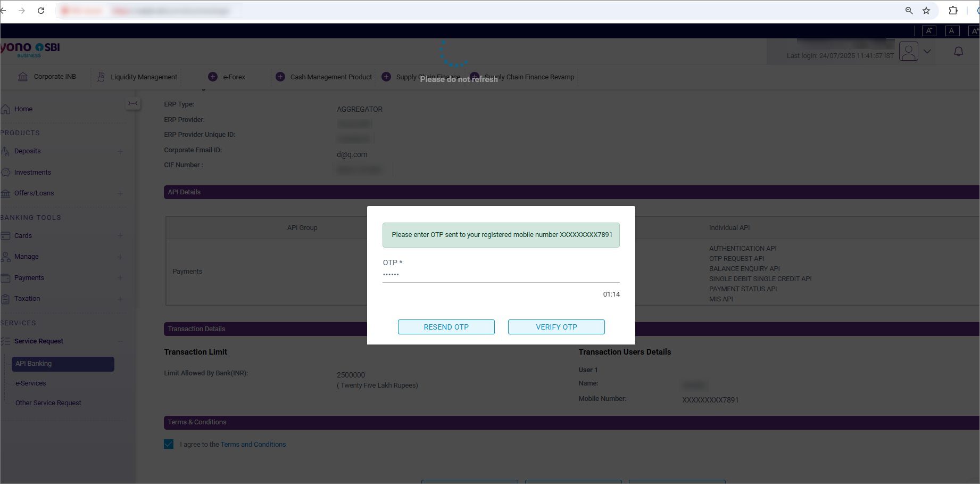Collapse the Service Request section
980x484 pixels.
click(x=120, y=341)
